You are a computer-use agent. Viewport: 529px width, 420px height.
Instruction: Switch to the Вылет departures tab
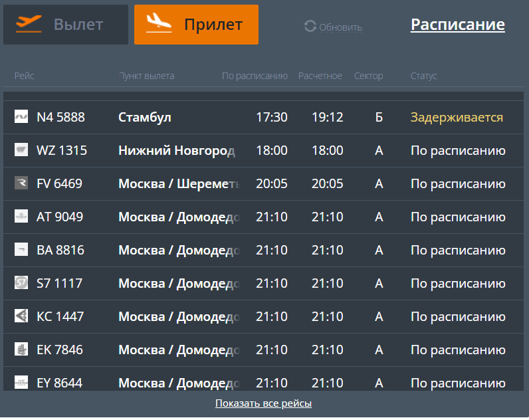pyautogui.click(x=66, y=25)
